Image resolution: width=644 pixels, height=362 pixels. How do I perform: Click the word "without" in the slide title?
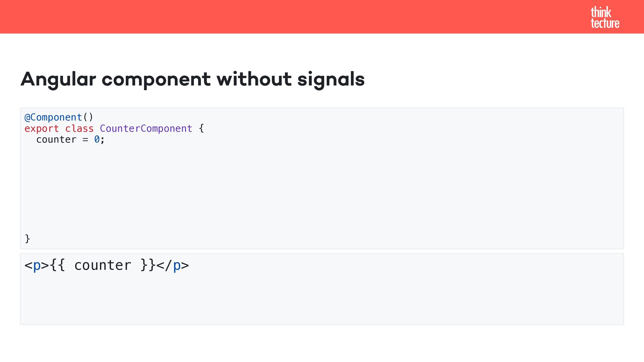point(254,79)
